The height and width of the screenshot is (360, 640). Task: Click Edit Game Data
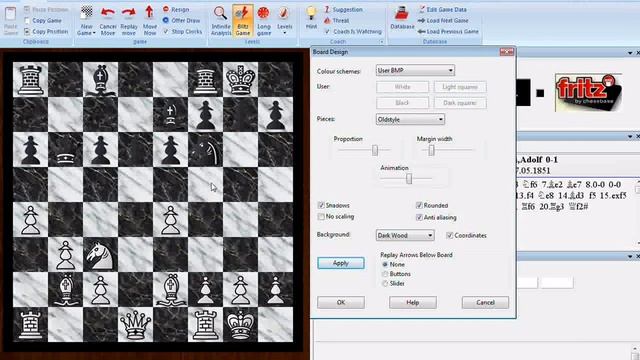pyautogui.click(x=442, y=9)
